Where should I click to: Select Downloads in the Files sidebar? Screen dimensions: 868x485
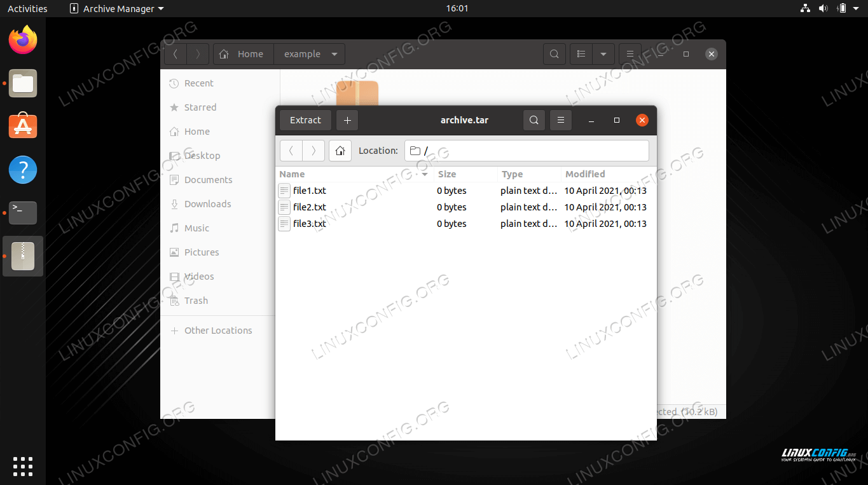[x=207, y=203]
